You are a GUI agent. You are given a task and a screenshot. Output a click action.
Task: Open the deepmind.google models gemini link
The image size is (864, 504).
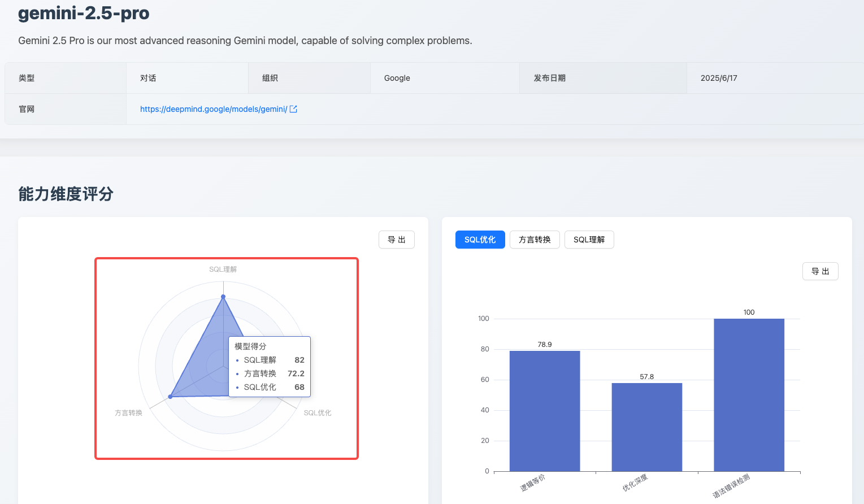pos(214,108)
